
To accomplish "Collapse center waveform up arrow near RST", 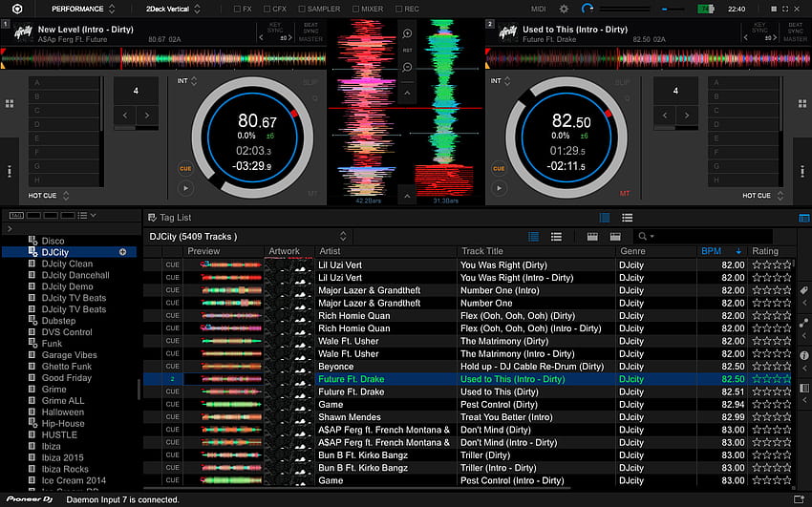I will pos(408,94).
